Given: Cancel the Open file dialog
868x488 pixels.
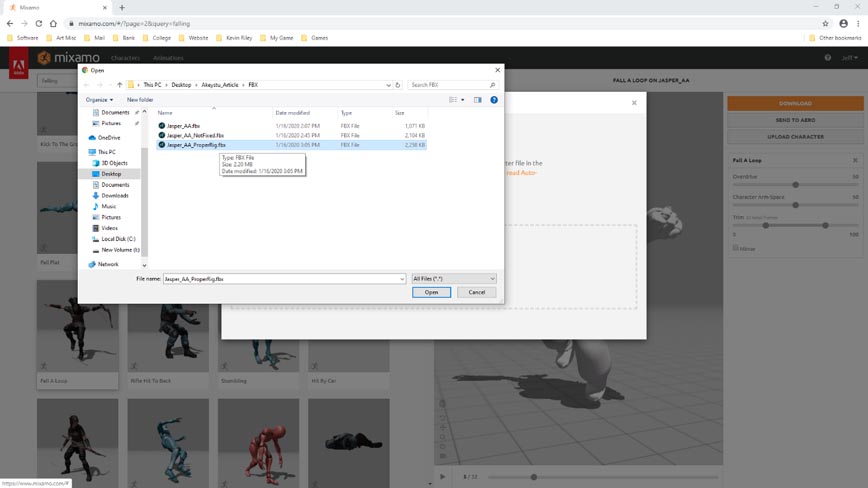Looking at the screenshot, I should coord(476,292).
